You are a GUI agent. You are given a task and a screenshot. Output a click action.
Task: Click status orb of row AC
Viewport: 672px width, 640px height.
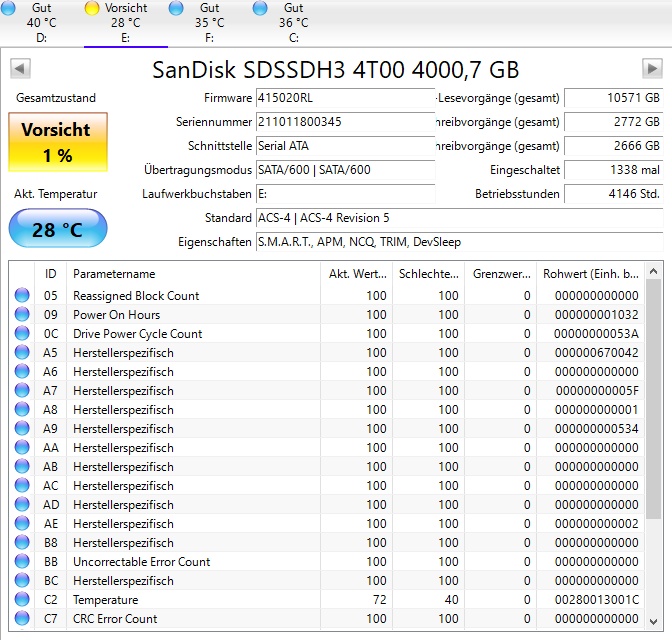pos(22,485)
